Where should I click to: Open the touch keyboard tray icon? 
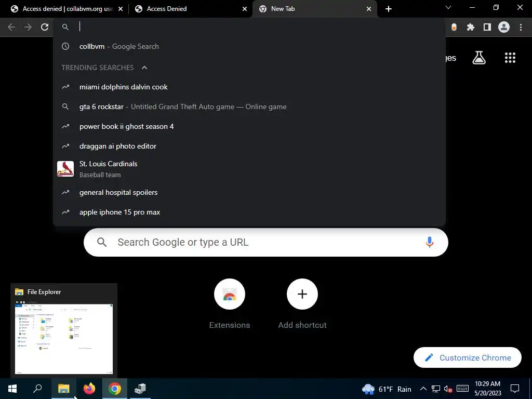point(462,389)
